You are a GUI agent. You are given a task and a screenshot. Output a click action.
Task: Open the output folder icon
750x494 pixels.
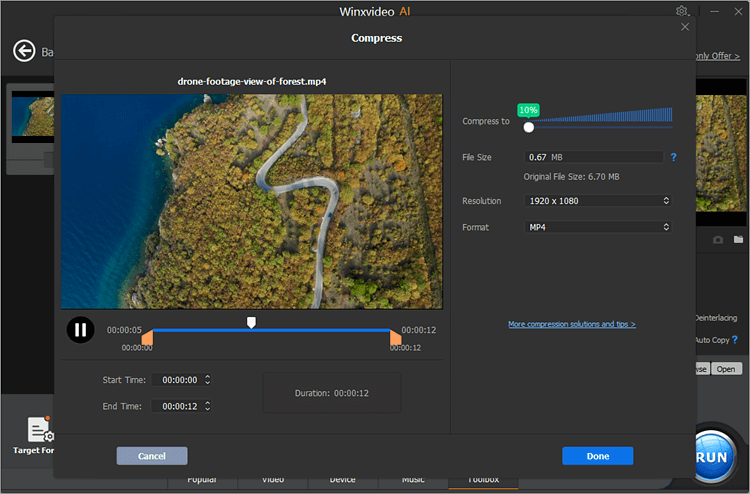coord(738,240)
